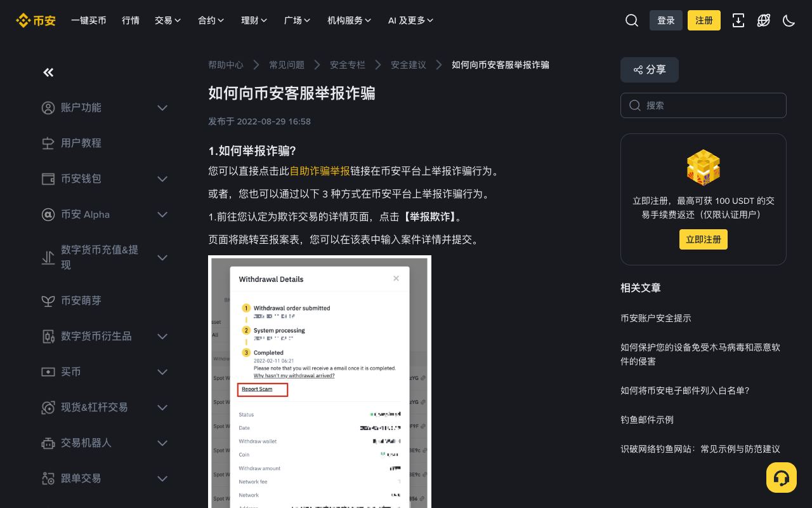812x508 pixels.
Task: Open the language globe icon
Action: coord(764,20)
